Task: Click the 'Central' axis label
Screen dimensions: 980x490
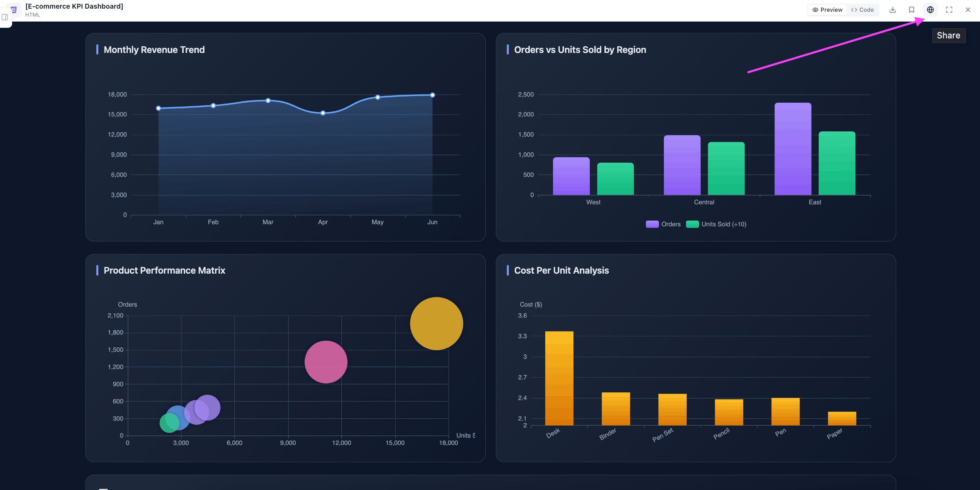Action: [x=704, y=202]
